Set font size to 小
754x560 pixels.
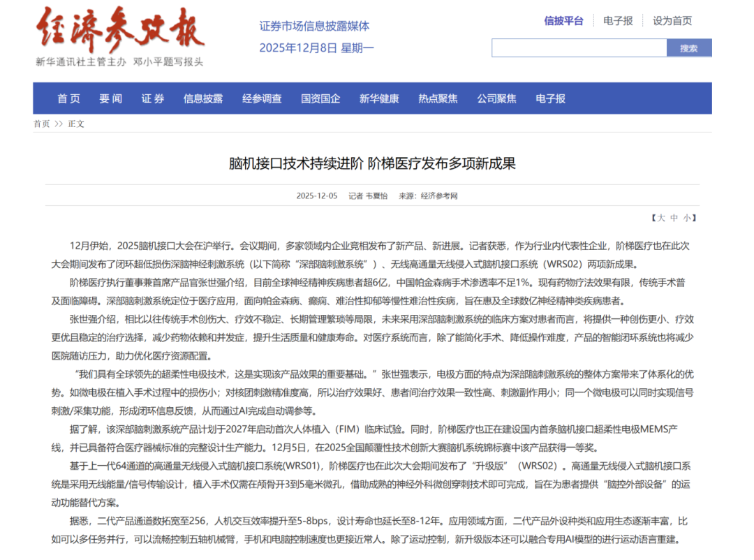[x=687, y=218]
